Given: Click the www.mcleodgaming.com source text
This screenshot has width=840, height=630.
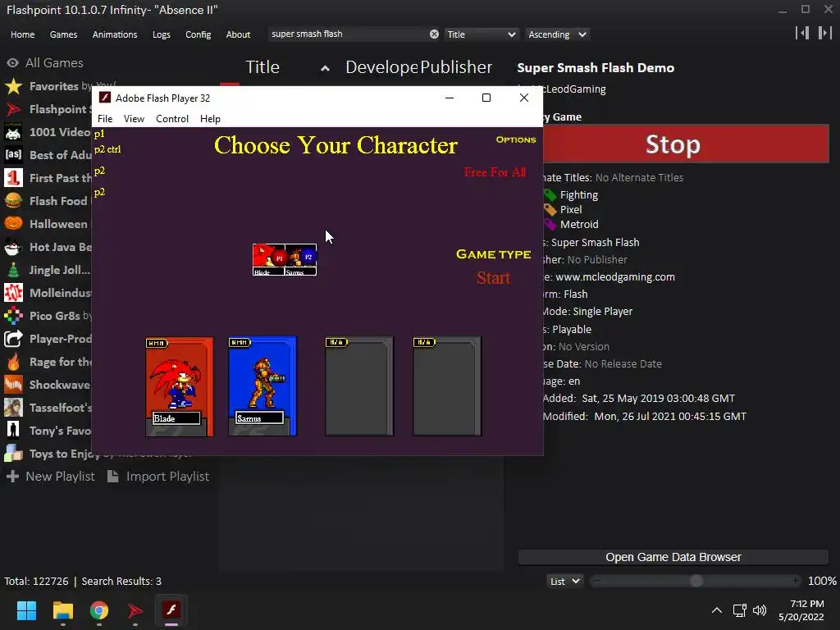Looking at the screenshot, I should pyautogui.click(x=615, y=277).
